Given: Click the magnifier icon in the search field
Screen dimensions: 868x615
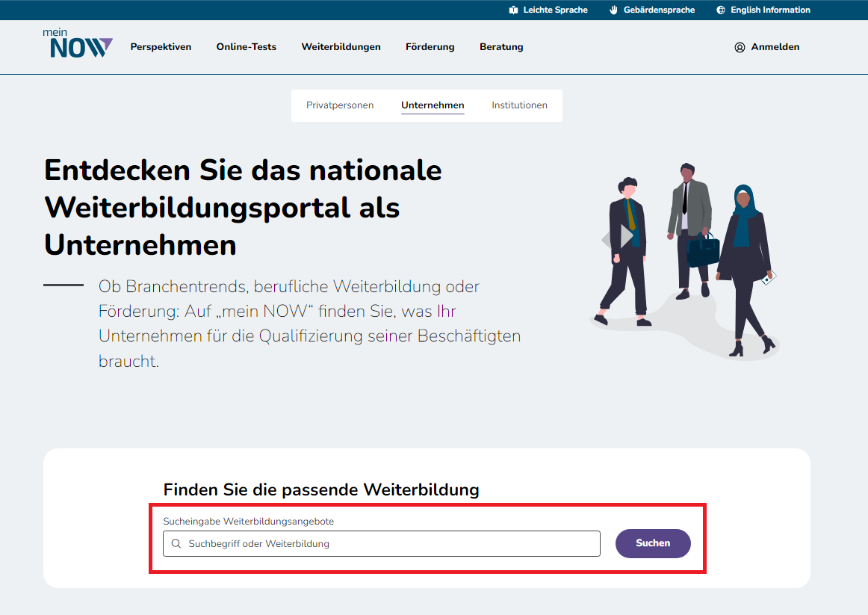Looking at the screenshot, I should (x=176, y=544).
